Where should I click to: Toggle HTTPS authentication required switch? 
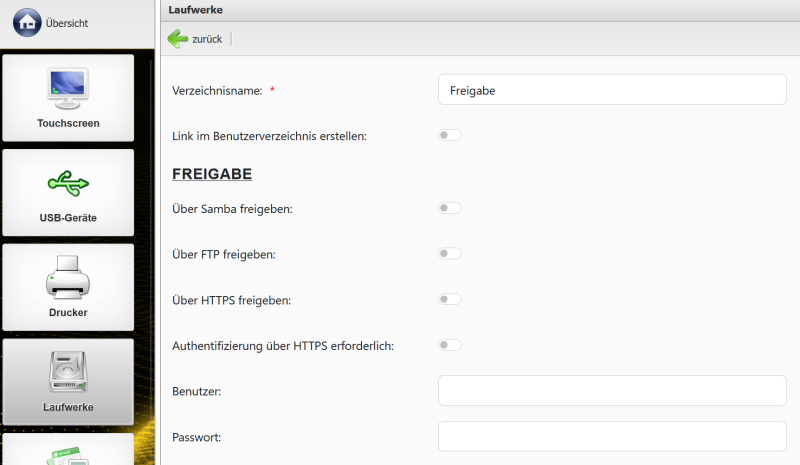pos(450,345)
